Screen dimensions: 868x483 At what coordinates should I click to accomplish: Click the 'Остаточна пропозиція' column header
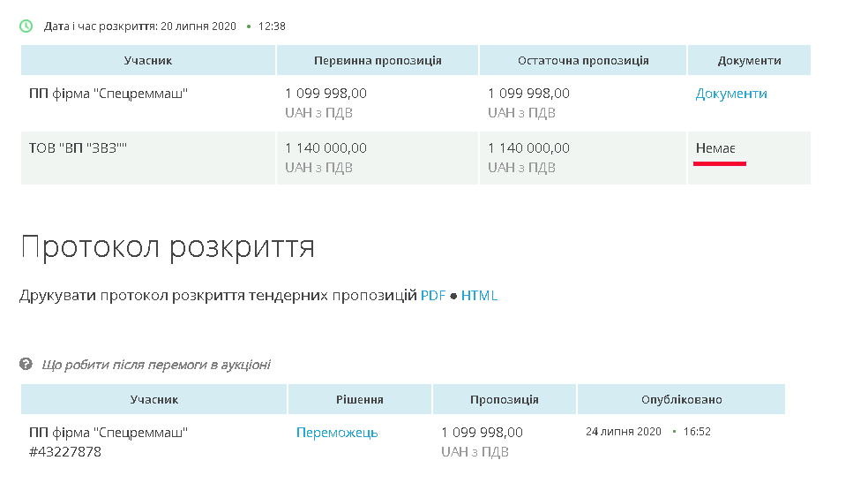tap(583, 61)
